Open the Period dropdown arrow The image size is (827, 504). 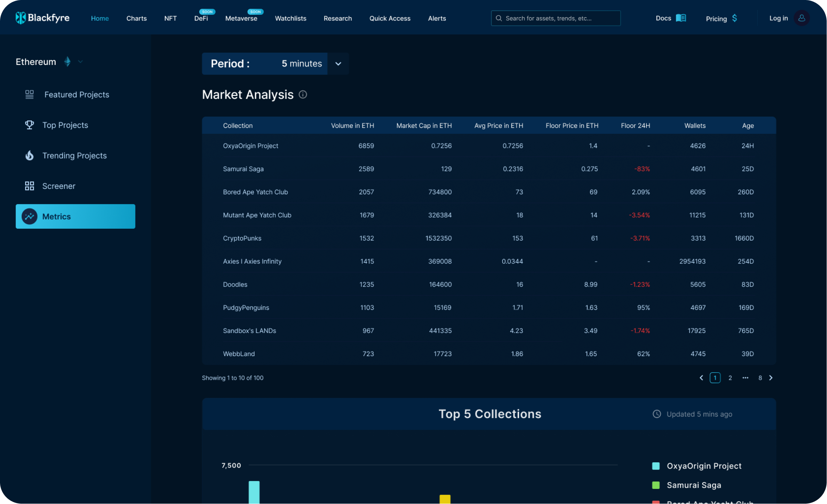(338, 64)
